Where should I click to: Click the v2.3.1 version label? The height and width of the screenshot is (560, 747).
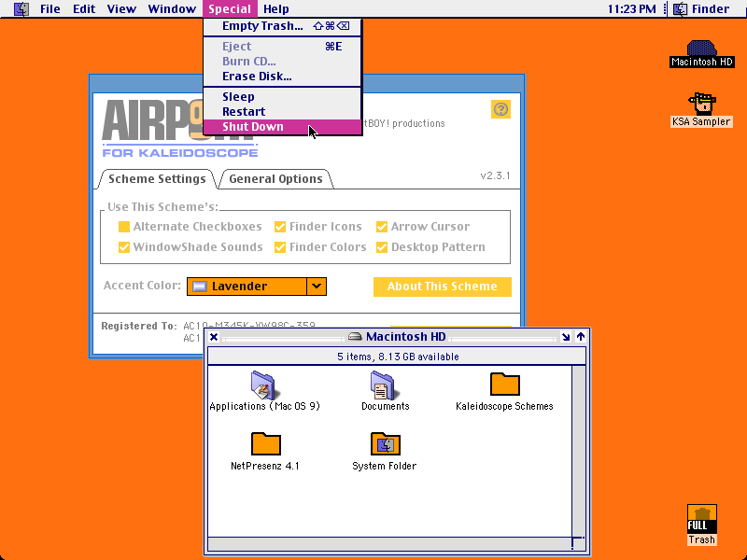(495, 175)
